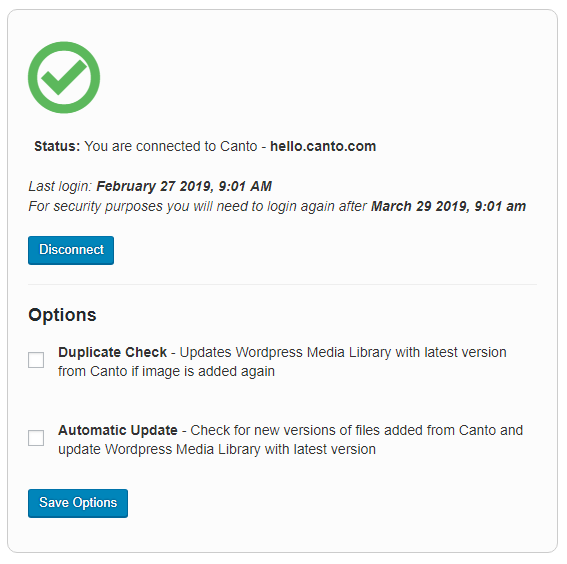Enable the Duplicate Check checkbox
567x564 pixels.
(36, 360)
